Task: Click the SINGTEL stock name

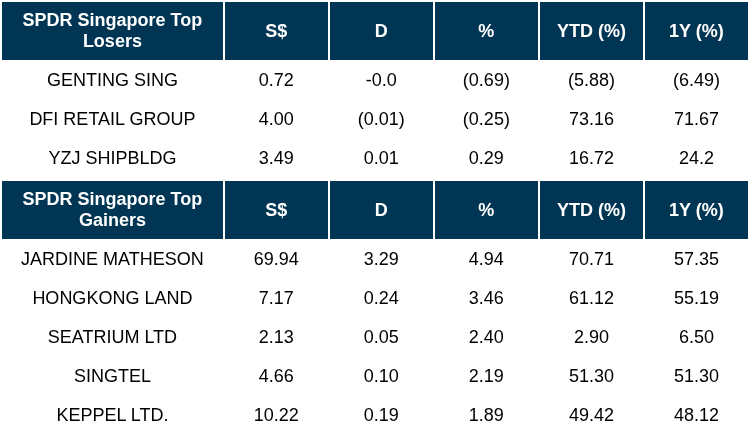Action: point(112,376)
